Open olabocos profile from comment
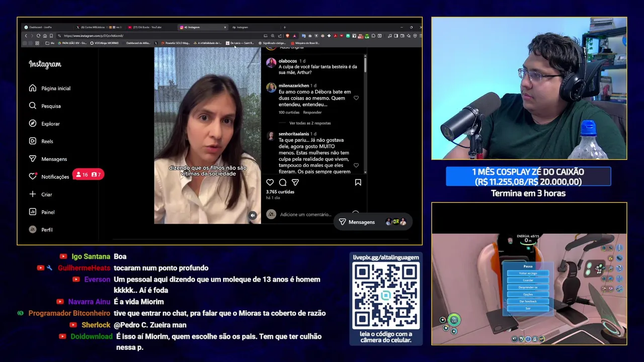 [x=288, y=61]
